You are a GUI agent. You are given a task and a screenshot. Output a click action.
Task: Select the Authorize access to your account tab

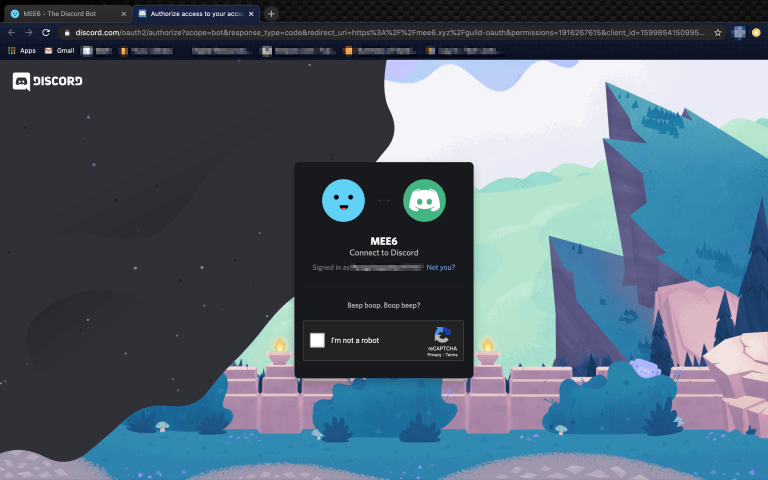pyautogui.click(x=196, y=14)
